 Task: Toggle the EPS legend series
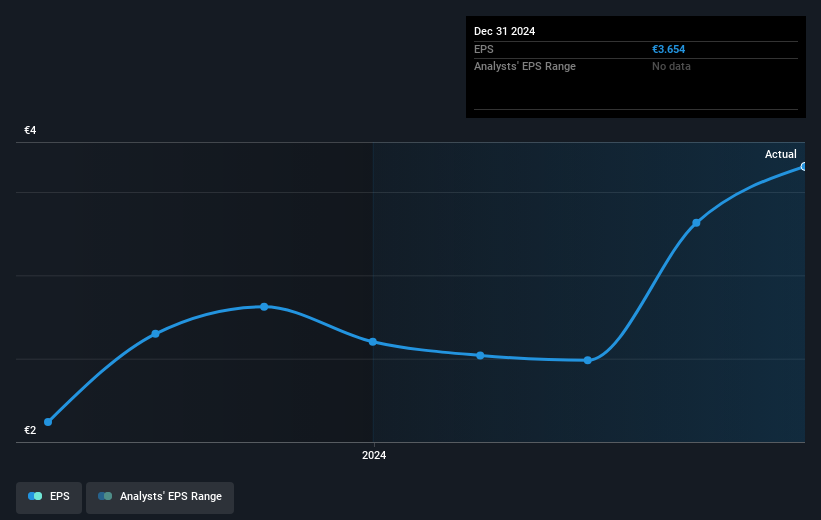(x=49, y=496)
